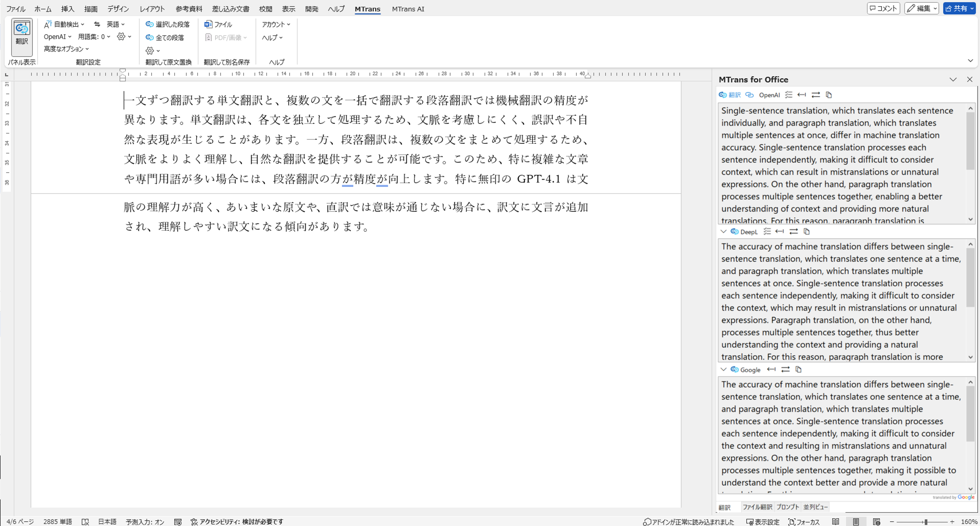Click the macro recording icon in status bar
The width and height of the screenshot is (980, 526).
[178, 522]
